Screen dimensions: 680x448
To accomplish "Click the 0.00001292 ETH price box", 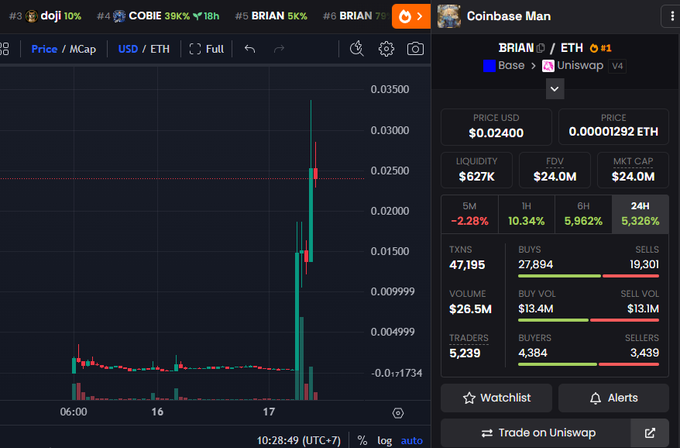I will [614, 127].
